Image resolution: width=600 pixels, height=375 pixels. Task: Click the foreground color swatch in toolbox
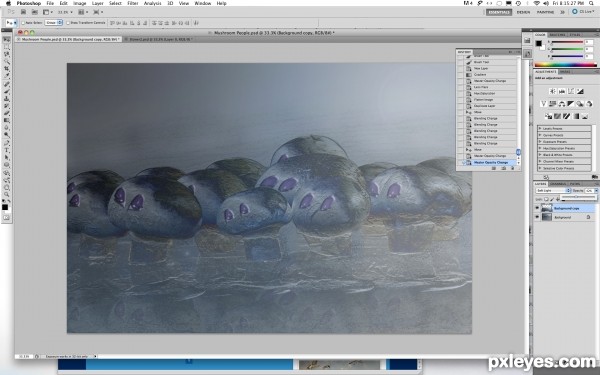5,207
